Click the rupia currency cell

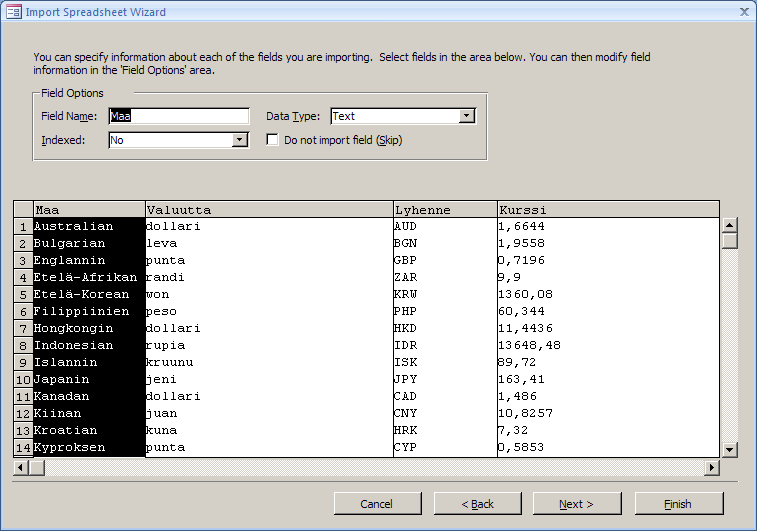tap(269, 345)
